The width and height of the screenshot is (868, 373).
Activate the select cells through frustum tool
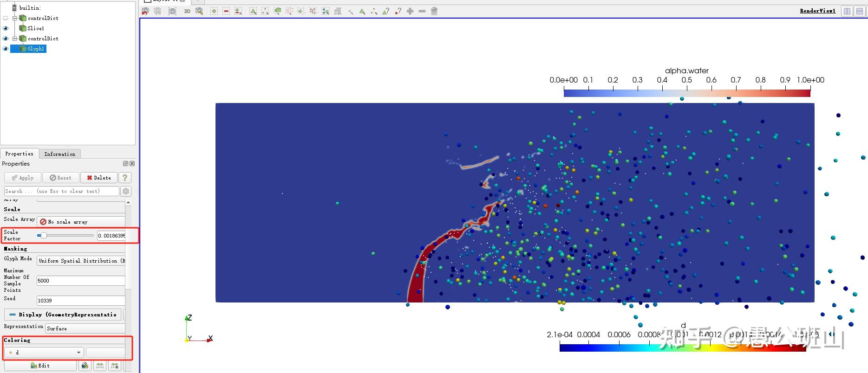tap(277, 11)
